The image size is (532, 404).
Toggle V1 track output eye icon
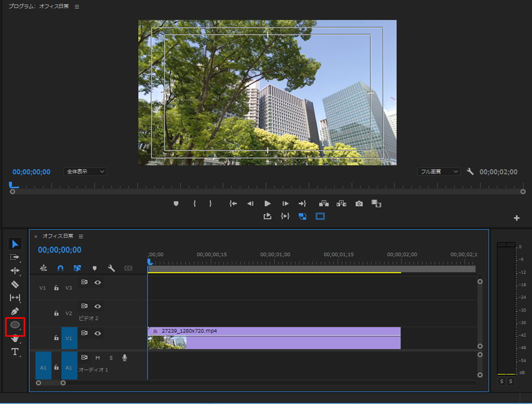pyautogui.click(x=98, y=333)
